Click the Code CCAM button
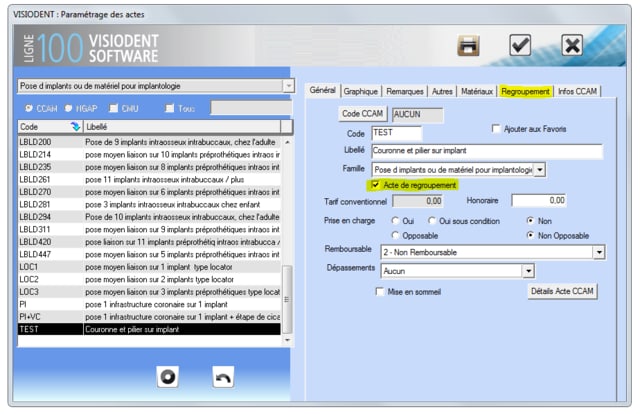Image resolution: width=640 pixels, height=414 pixels. coord(364,114)
